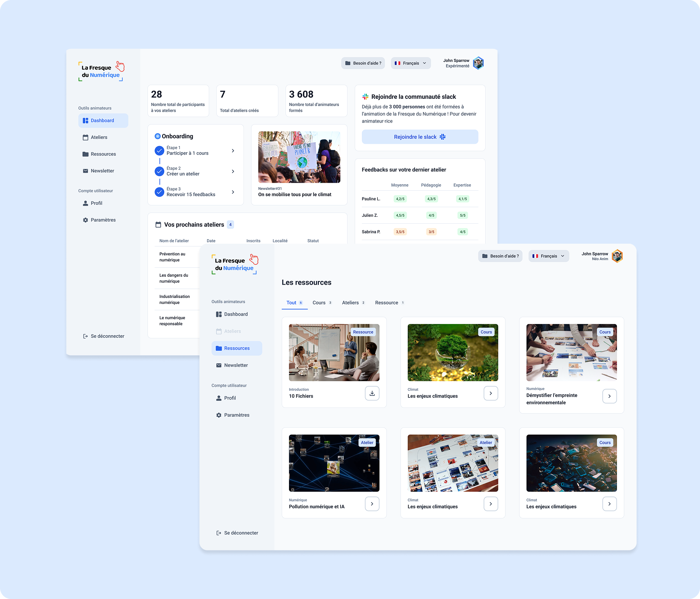Toggle the Étape 3 feedbacks checkmark
Image resolution: width=700 pixels, height=599 pixels.
(159, 192)
